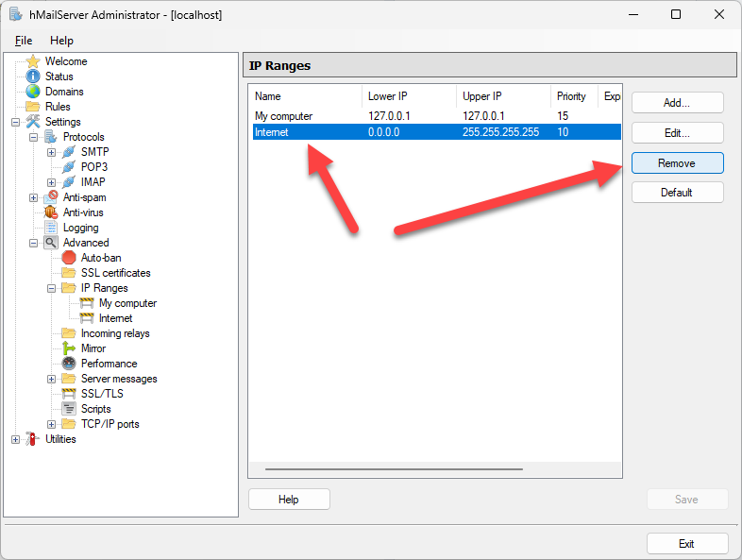Click the Internet barrier icon in tree
Screen dimensions: 742x560
[87, 318]
